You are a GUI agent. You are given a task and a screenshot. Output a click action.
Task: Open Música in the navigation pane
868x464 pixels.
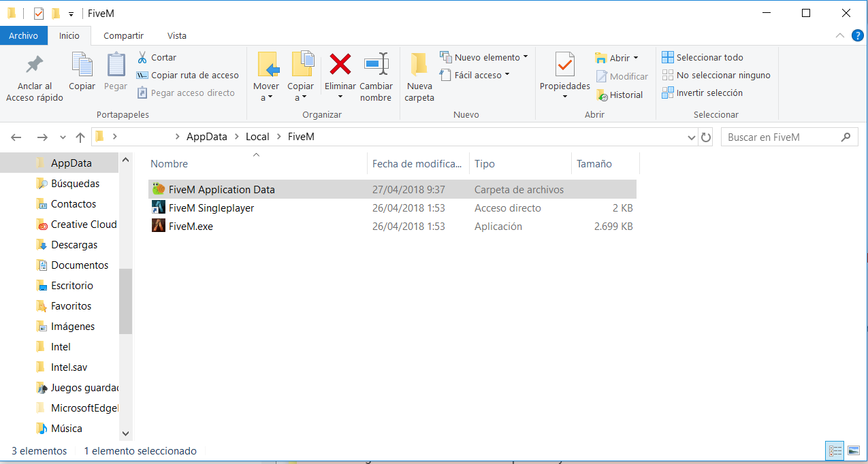coord(66,429)
